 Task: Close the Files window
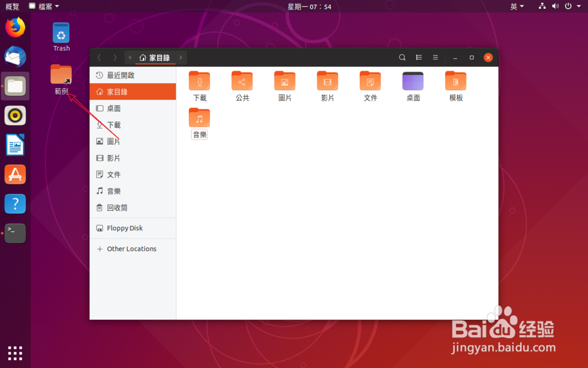coord(488,58)
